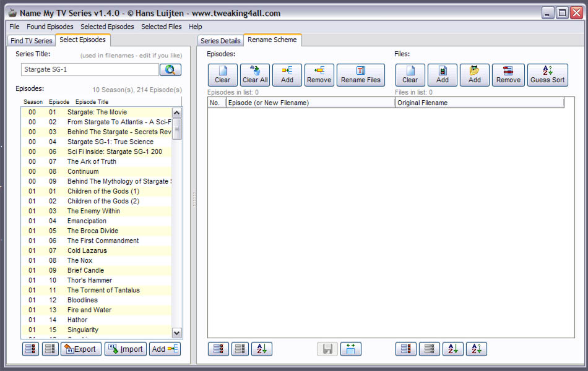Select 'Brief Candle' episode row
The image size is (588, 371).
point(97,270)
